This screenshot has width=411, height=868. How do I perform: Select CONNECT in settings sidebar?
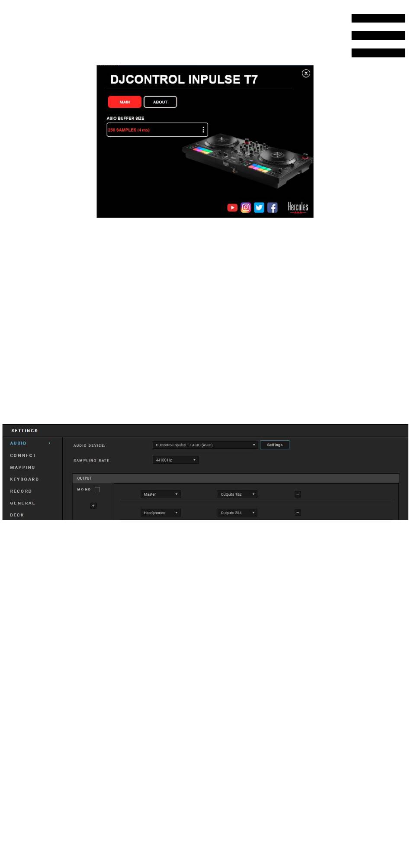tap(23, 455)
